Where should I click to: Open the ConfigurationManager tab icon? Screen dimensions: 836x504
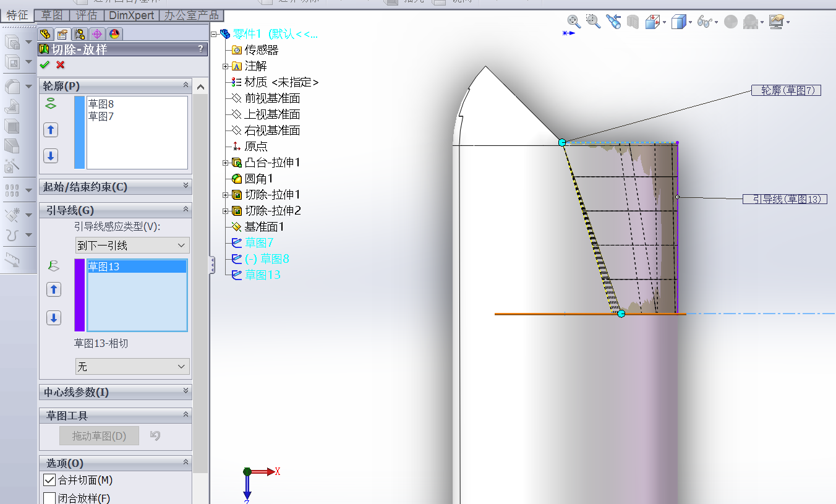click(79, 34)
